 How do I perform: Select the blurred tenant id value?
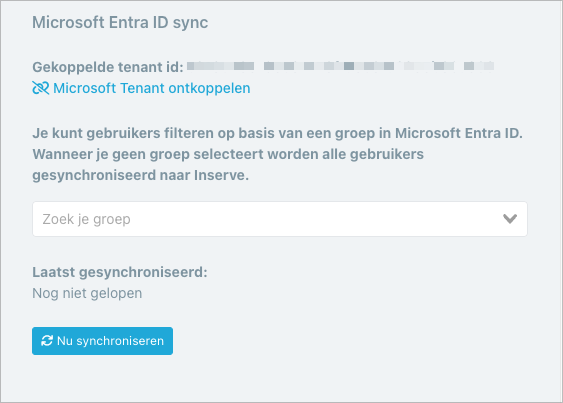point(340,66)
